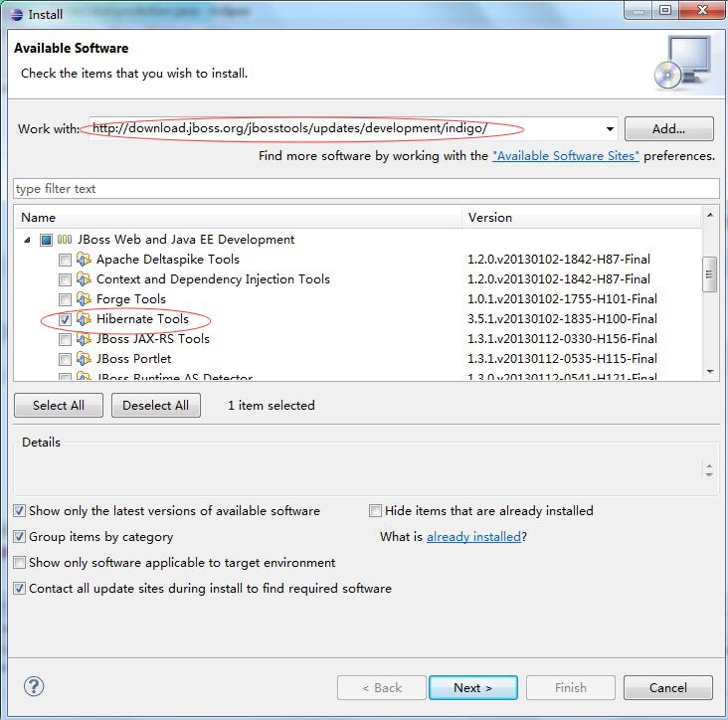Toggle Contact all update sites checkbox
The width and height of the screenshot is (728, 720).
point(19,589)
